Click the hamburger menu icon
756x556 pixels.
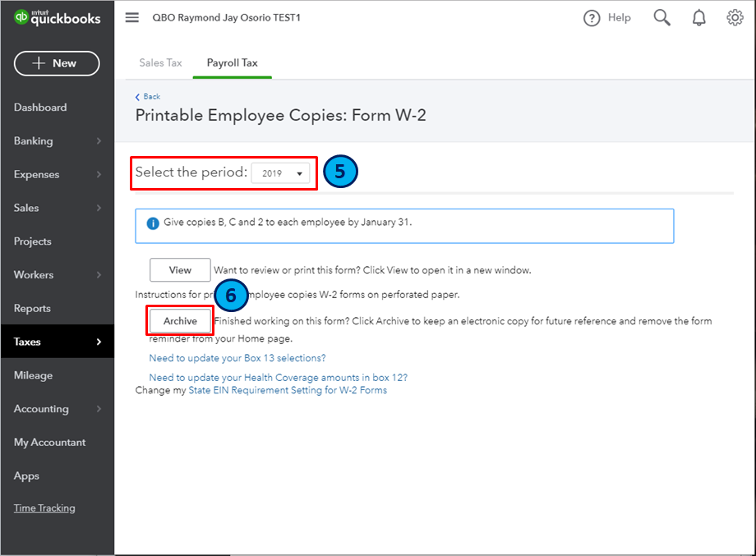tap(132, 18)
